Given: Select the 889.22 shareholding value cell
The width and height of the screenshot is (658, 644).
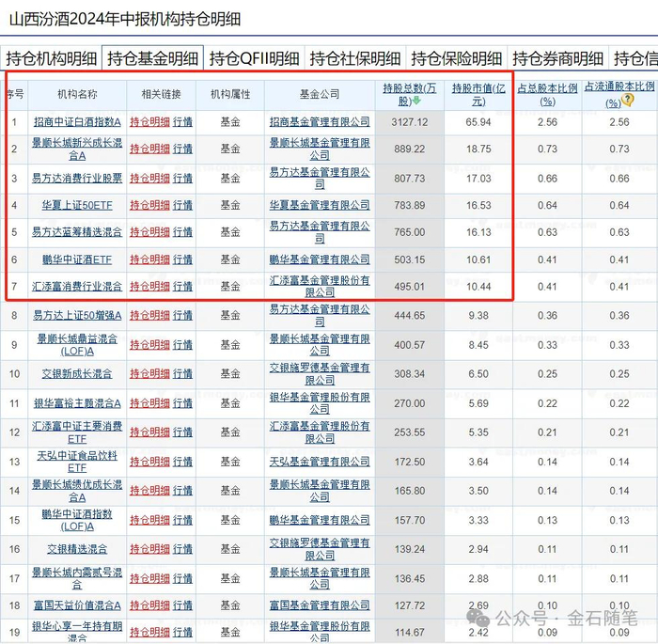Looking at the screenshot, I should tap(410, 149).
